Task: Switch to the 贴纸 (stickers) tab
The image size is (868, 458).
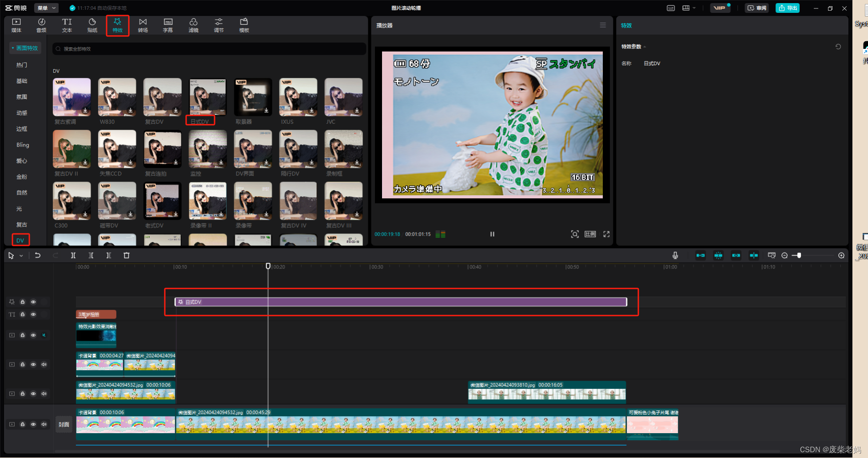Action: 92,25
